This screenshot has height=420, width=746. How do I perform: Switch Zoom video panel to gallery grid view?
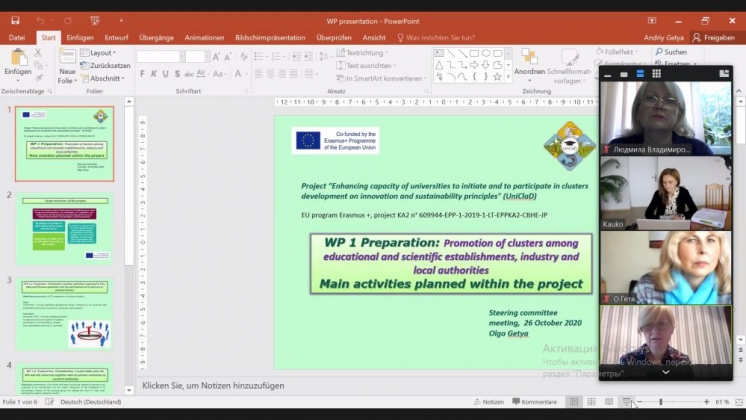click(x=658, y=73)
